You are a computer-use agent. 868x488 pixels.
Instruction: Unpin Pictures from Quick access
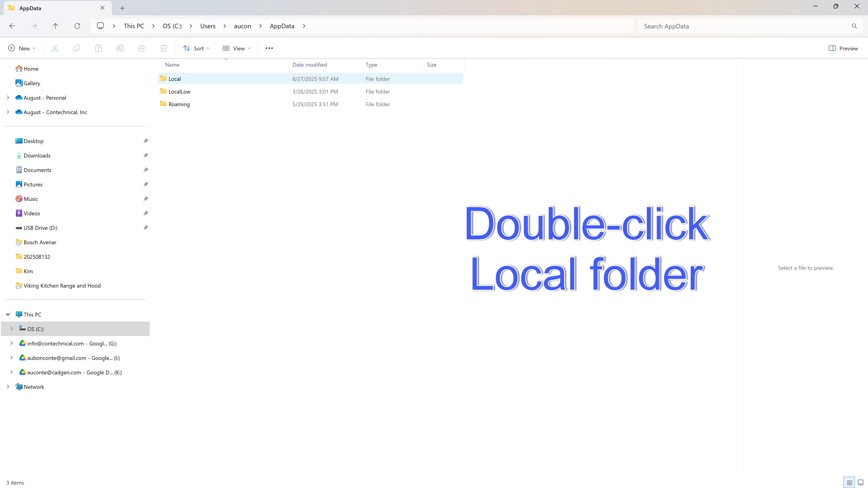point(146,184)
